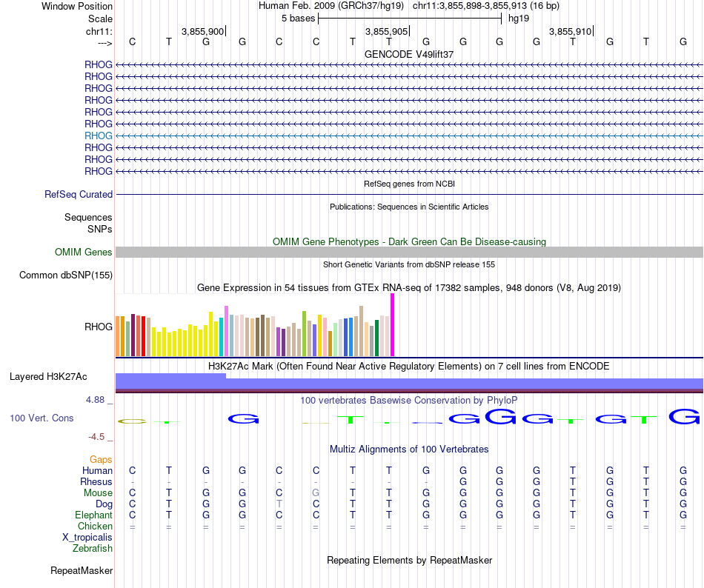Click the H3K27Ac Mark track title
The height and width of the screenshot is (588, 704).
tap(409, 367)
